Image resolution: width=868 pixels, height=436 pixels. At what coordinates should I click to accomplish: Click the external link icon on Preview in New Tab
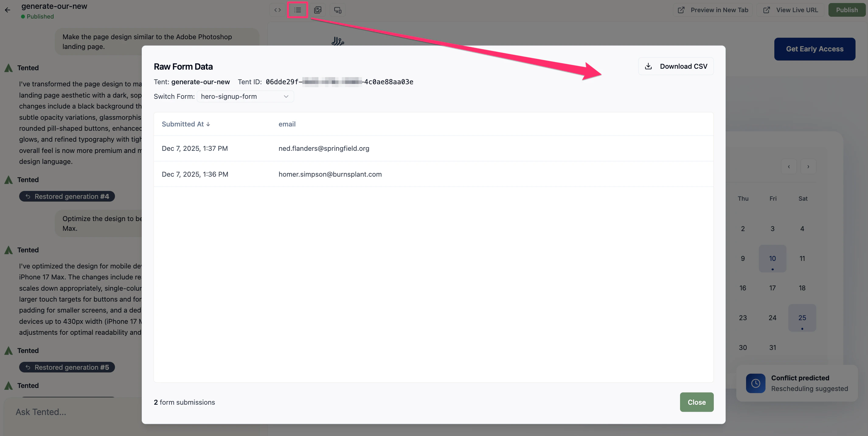click(681, 10)
